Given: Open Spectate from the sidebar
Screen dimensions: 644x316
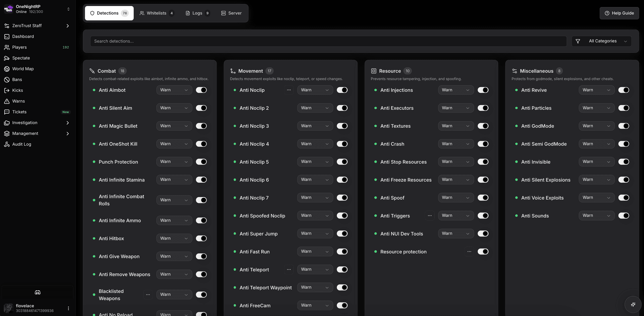Looking at the screenshot, I should point(37,58).
